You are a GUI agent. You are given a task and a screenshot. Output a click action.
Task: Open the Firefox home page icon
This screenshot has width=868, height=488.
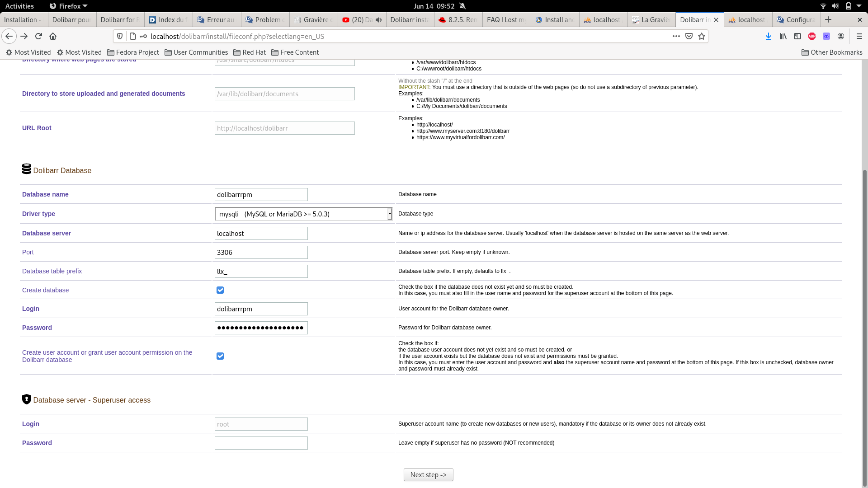point(53,36)
